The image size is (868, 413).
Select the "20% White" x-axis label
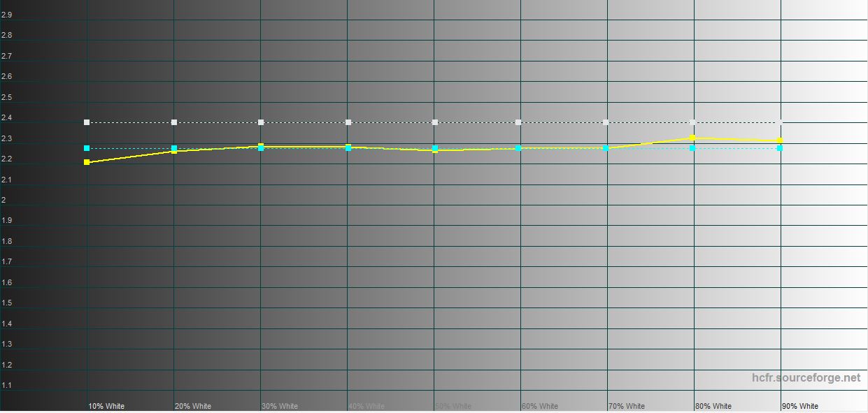(193, 406)
